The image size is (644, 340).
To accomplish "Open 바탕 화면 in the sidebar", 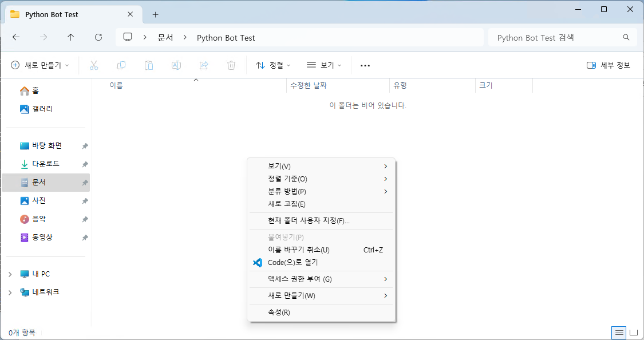I will (46, 146).
